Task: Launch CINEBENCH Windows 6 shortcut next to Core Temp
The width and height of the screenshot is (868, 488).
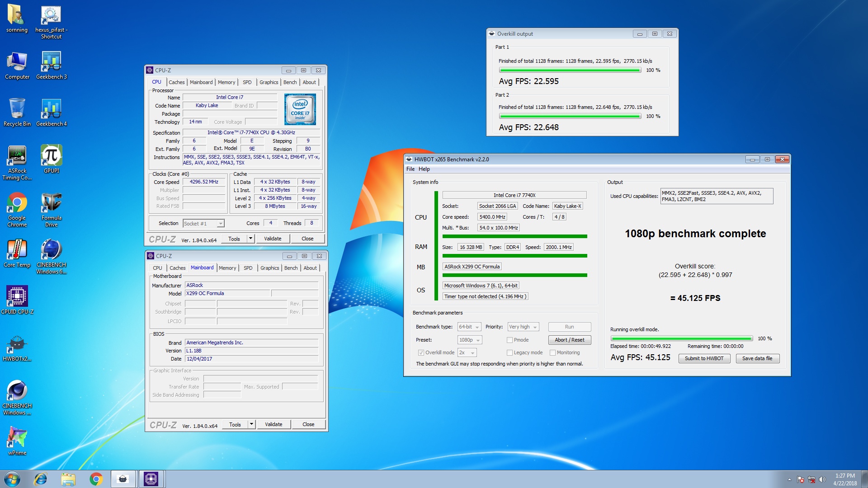Action: point(51,257)
